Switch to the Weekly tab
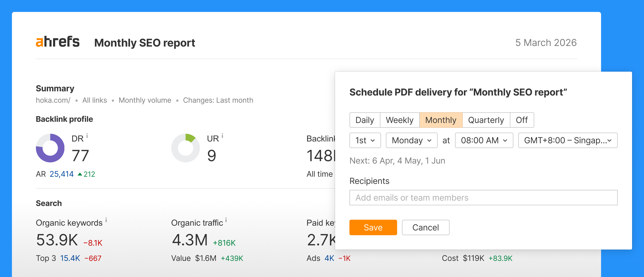 [400, 120]
